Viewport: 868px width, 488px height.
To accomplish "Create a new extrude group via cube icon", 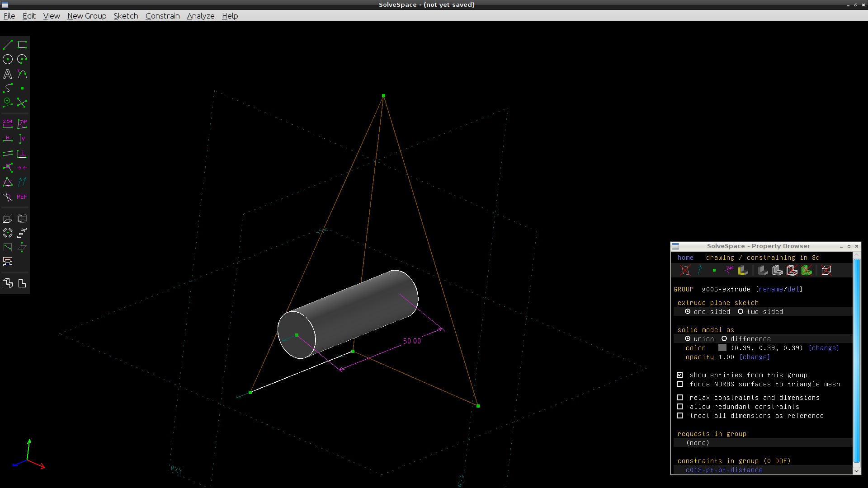I will click(x=8, y=219).
